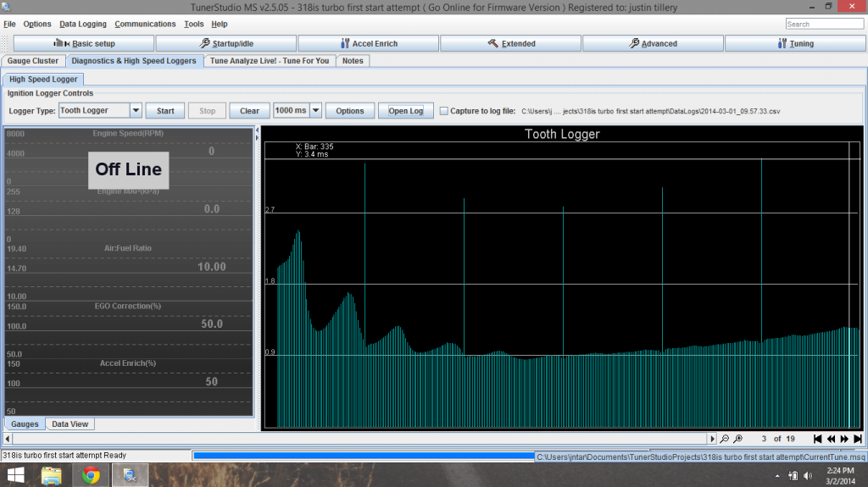The height and width of the screenshot is (487, 868).
Task: Expand the 1000 ms interval dropdown
Action: tap(315, 111)
